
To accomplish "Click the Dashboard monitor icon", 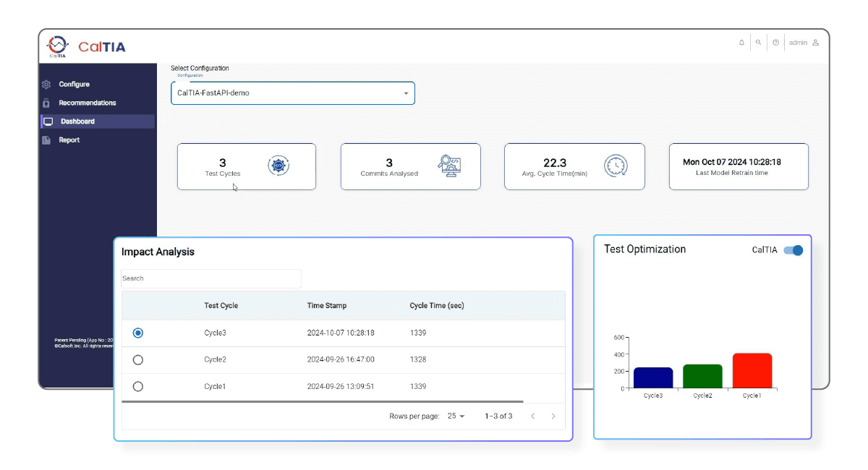I will click(x=48, y=121).
